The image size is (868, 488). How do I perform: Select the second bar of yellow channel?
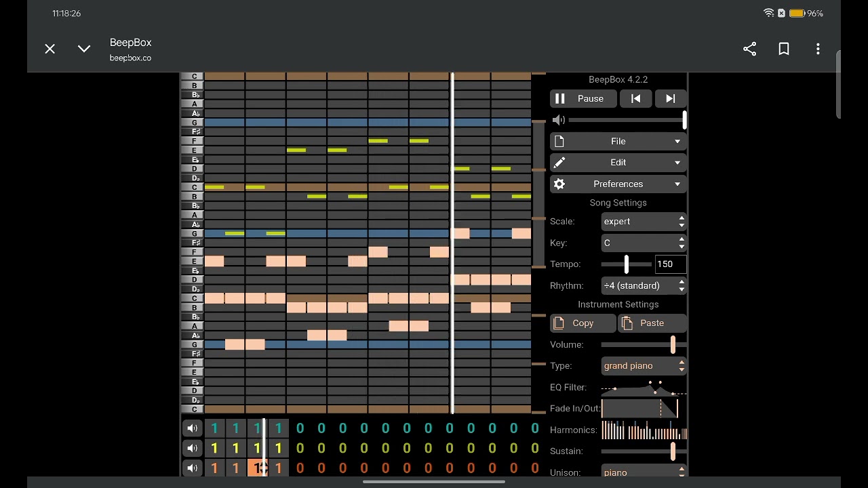pos(236,448)
